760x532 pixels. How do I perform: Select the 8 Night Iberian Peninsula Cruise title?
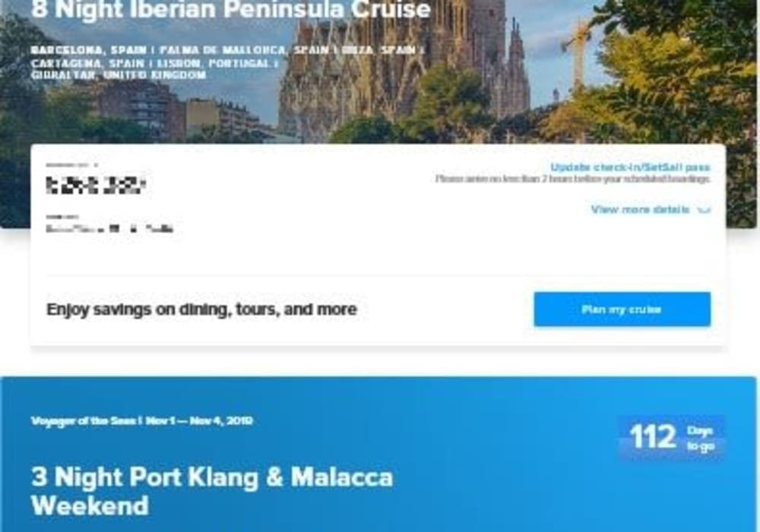tap(231, 9)
